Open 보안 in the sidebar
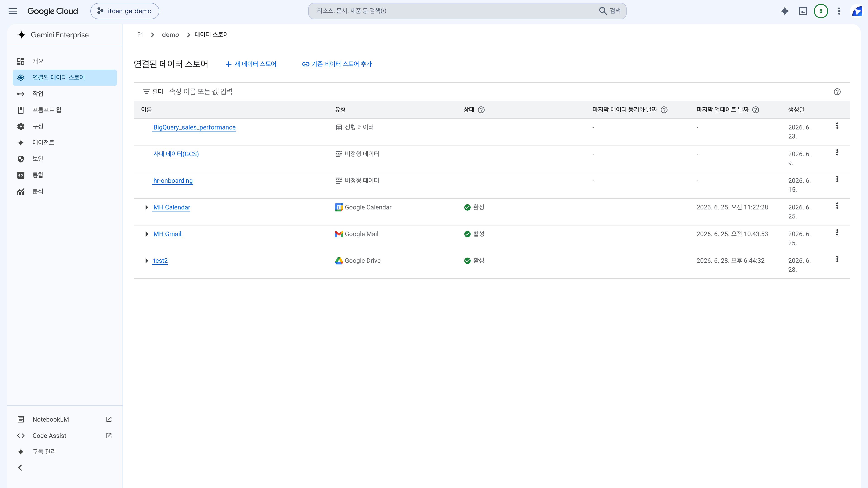 coord(65,159)
